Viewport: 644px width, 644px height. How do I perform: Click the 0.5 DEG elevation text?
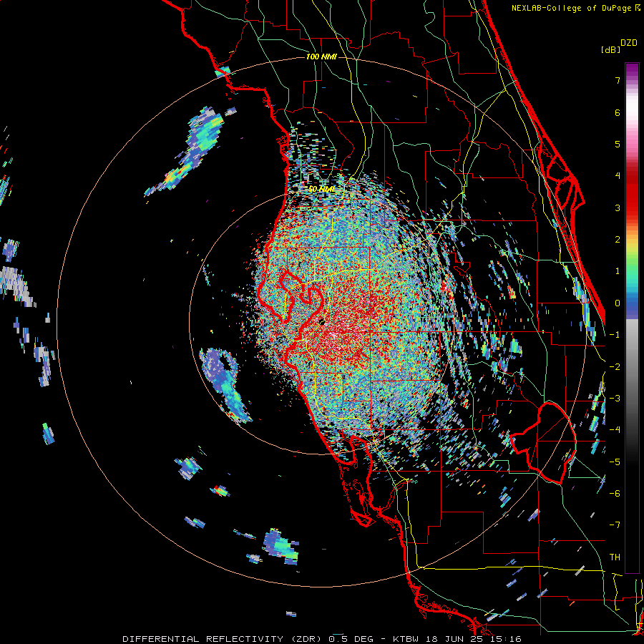click(x=351, y=639)
